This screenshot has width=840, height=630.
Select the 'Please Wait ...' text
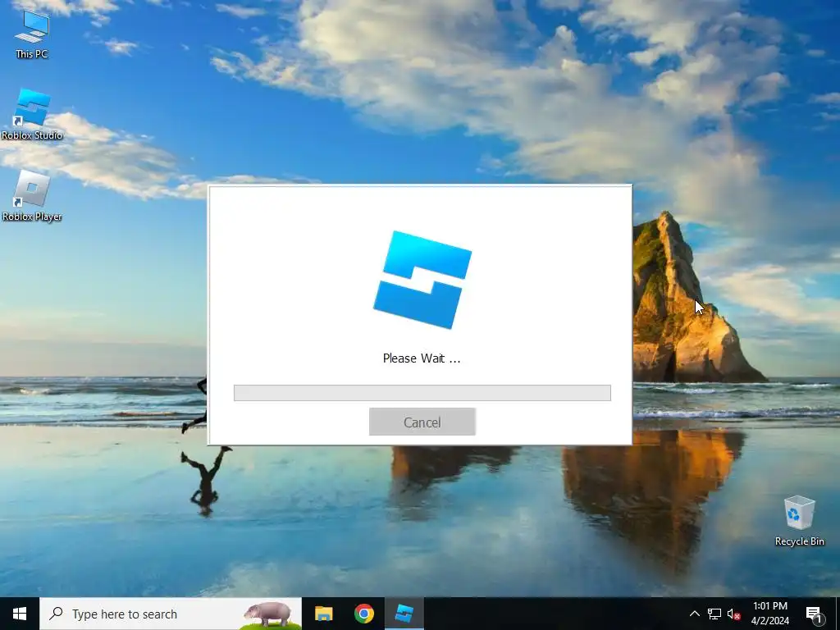(422, 358)
